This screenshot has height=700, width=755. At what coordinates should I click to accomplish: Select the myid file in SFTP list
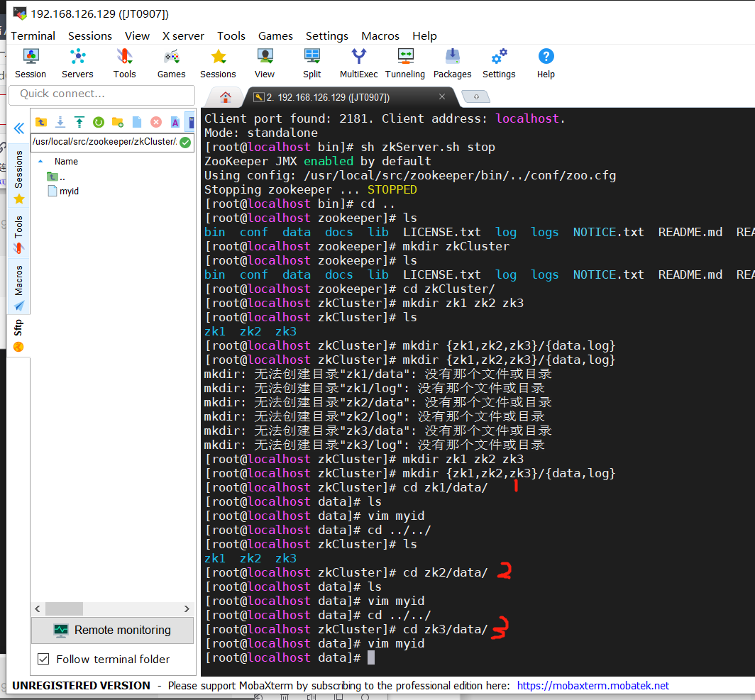63,191
